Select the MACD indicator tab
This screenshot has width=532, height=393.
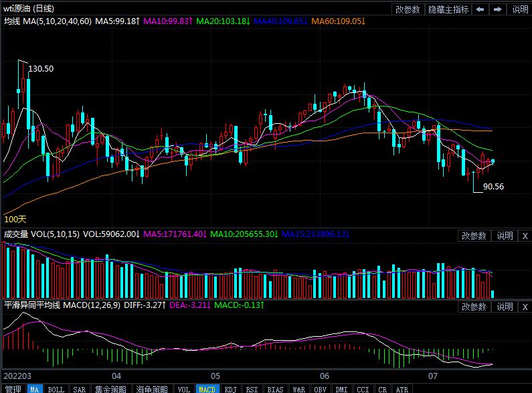coord(207,389)
